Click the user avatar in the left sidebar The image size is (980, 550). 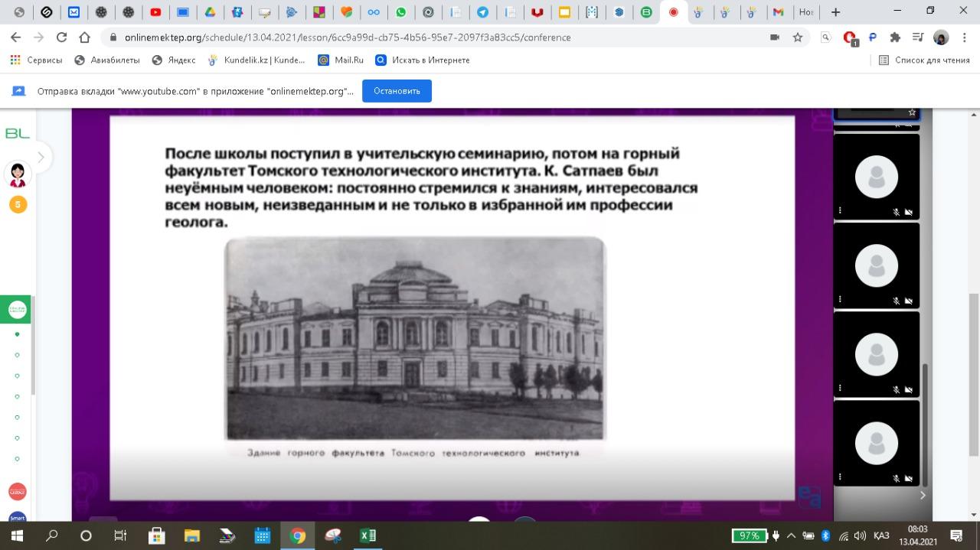pyautogui.click(x=17, y=175)
